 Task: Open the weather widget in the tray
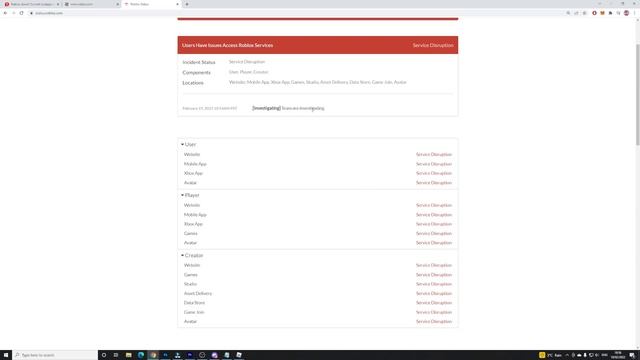551,355
